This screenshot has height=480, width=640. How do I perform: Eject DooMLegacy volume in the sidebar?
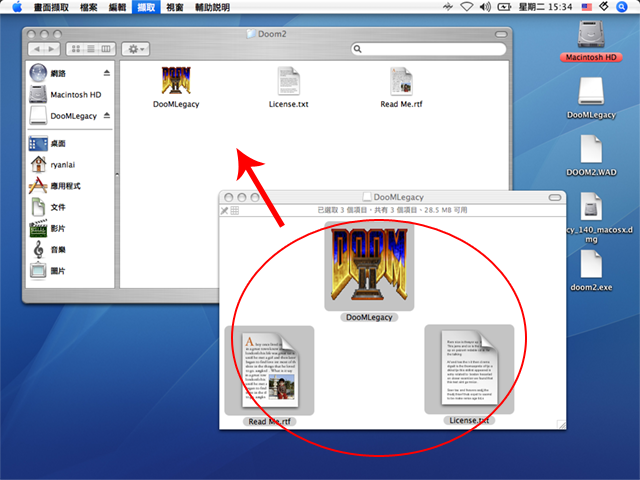tap(107, 116)
